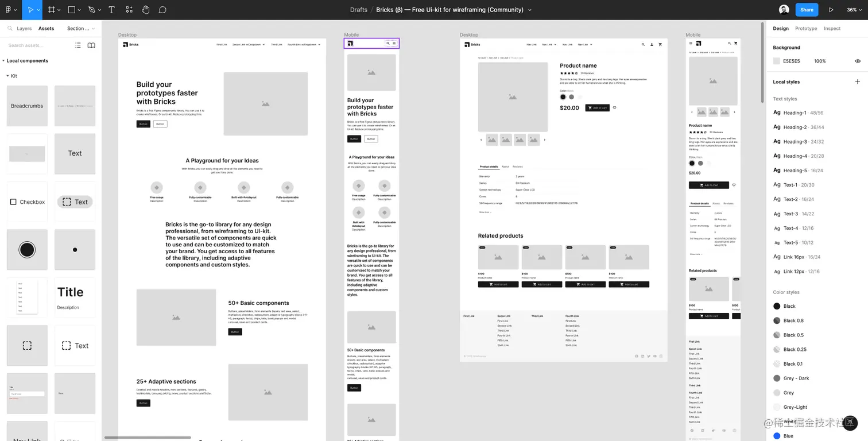868x441 pixels.
Task: Select the selected Mobile header frame
Action: pos(371,43)
